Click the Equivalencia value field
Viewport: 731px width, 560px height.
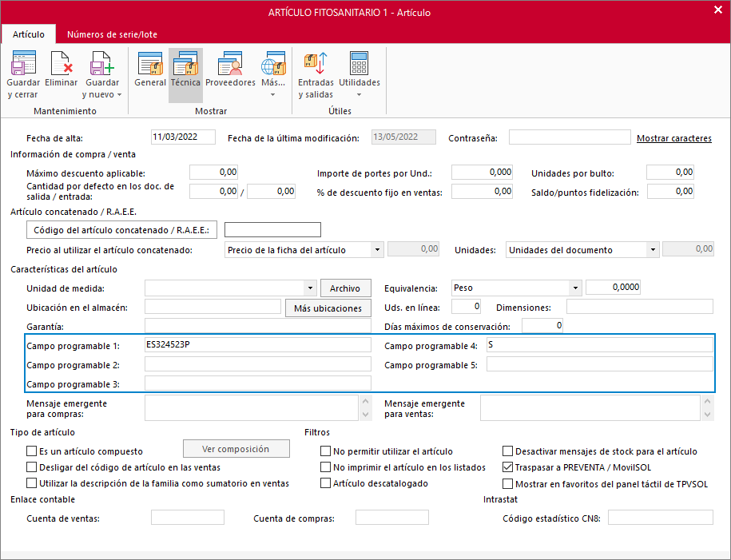point(613,288)
